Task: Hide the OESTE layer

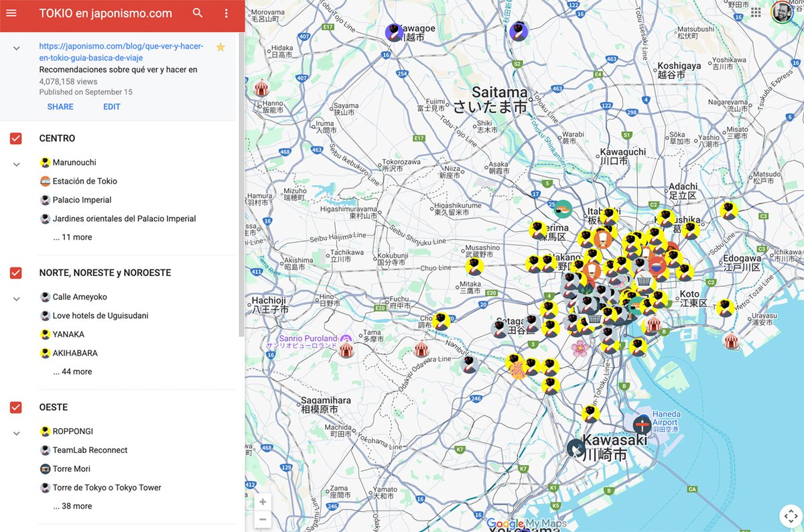Action: coord(16,407)
